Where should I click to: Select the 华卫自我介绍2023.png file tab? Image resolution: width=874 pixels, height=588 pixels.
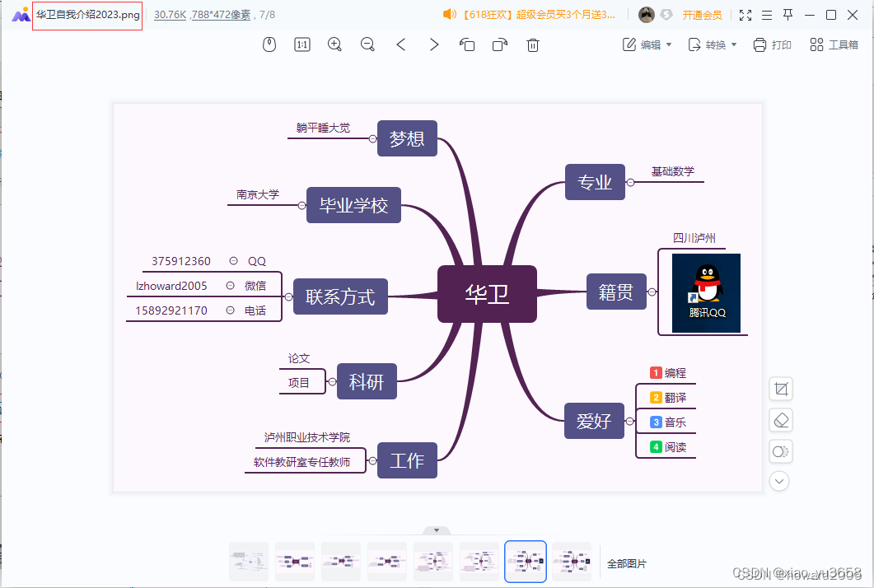point(86,14)
